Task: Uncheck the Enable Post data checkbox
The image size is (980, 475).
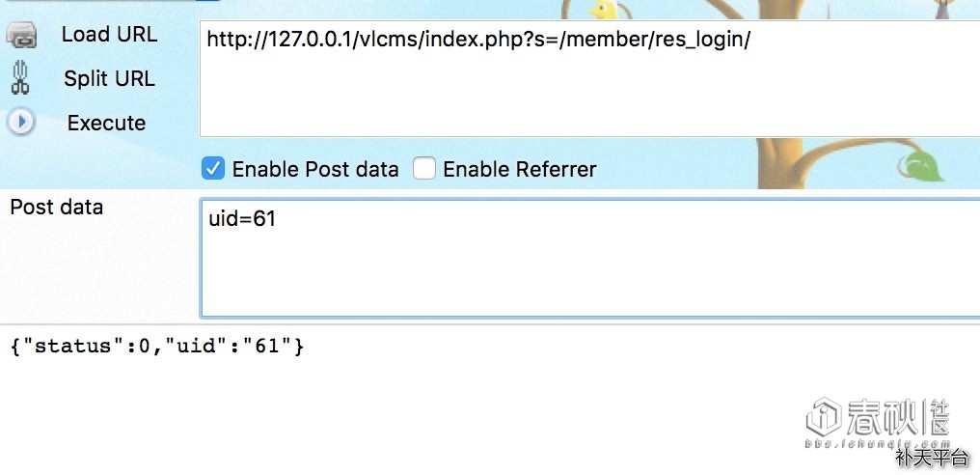Action: coord(212,169)
